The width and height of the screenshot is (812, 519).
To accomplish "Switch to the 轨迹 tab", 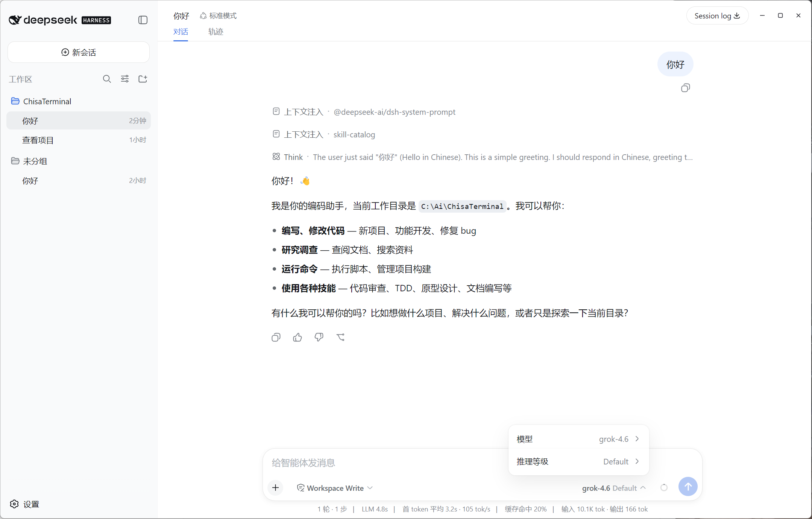I will 216,32.
